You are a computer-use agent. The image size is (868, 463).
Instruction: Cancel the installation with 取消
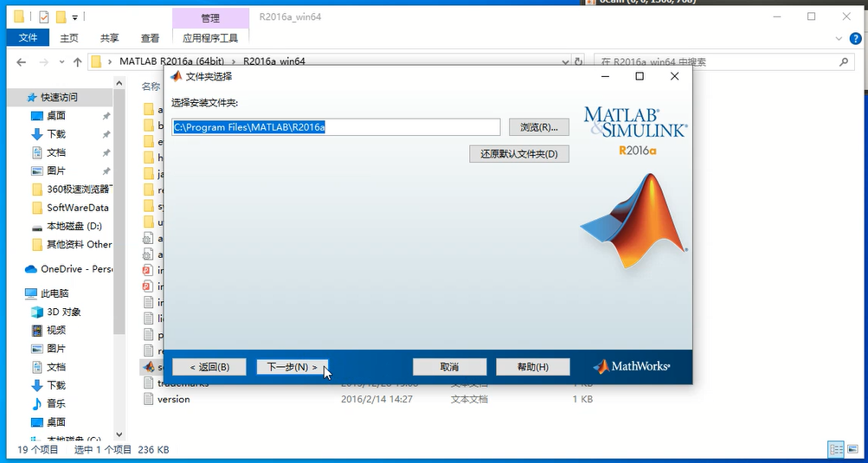point(449,367)
